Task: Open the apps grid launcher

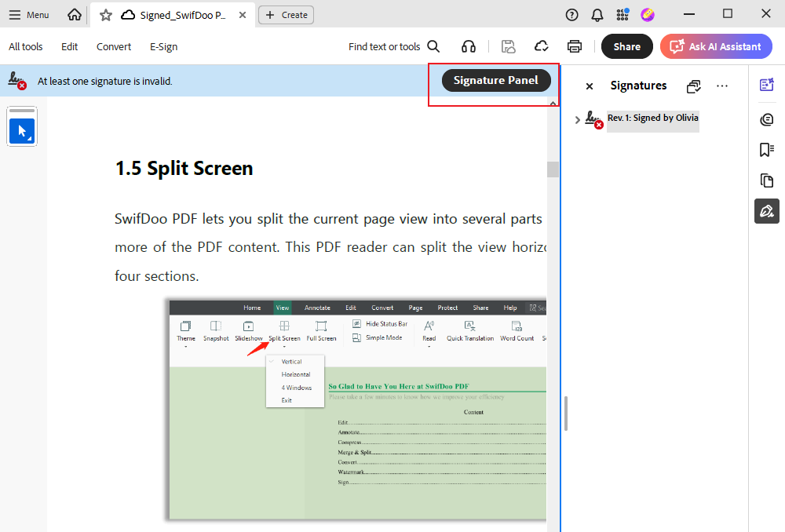Action: (623, 15)
